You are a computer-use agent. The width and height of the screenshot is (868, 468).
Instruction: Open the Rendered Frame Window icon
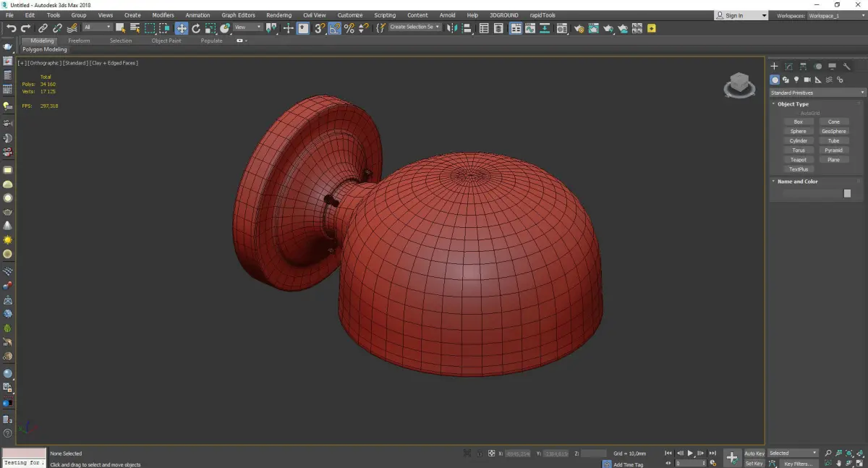click(x=593, y=28)
